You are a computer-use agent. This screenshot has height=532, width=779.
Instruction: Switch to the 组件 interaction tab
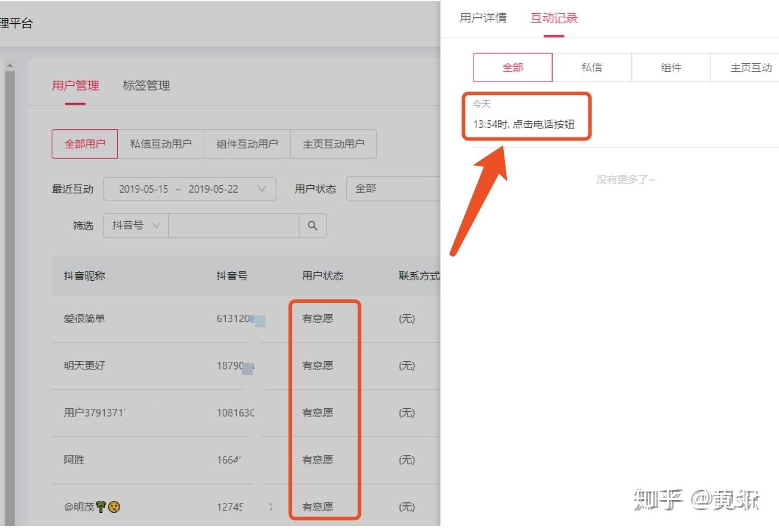pyautogui.click(x=671, y=67)
